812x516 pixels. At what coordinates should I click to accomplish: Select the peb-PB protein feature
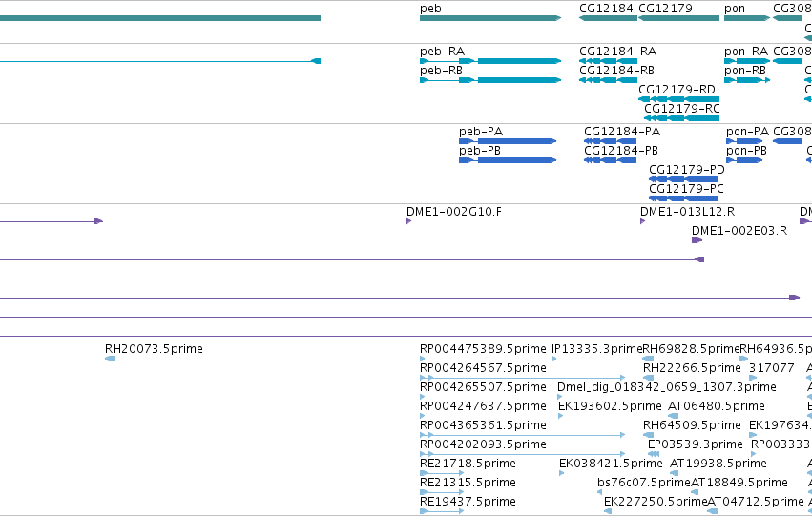(508, 160)
